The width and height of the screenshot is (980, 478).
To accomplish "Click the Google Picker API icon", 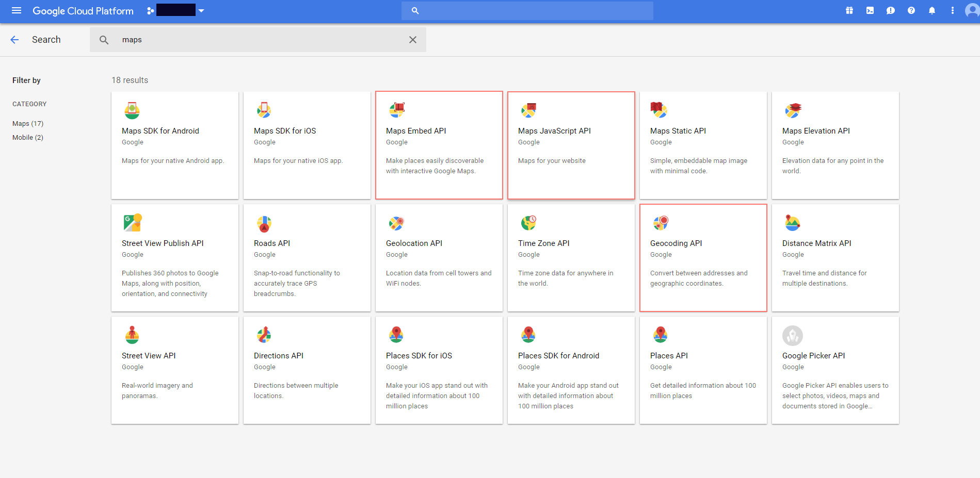I will [793, 336].
